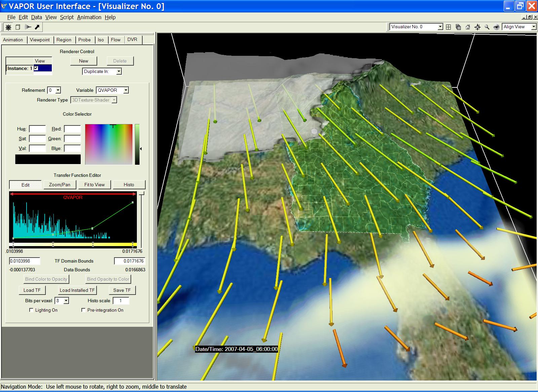Click the home viewpoint icon

(x=468, y=27)
